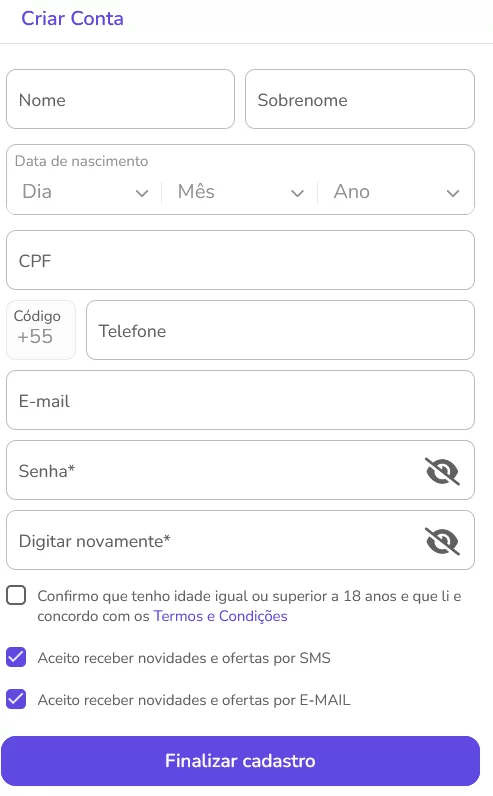This screenshot has height=796, width=493.
Task: Open the Termos e Condições link
Action: tap(220, 616)
